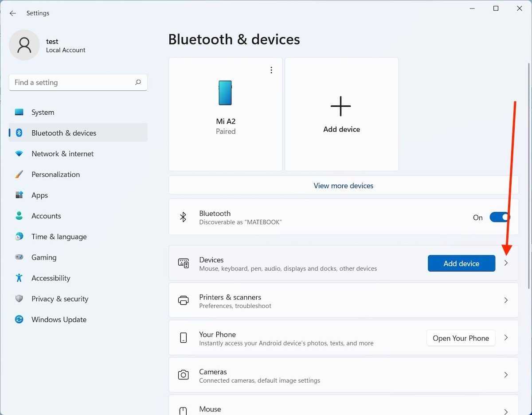The width and height of the screenshot is (532, 415).
Task: Click the Mi A2 phone icon
Action: tap(225, 93)
